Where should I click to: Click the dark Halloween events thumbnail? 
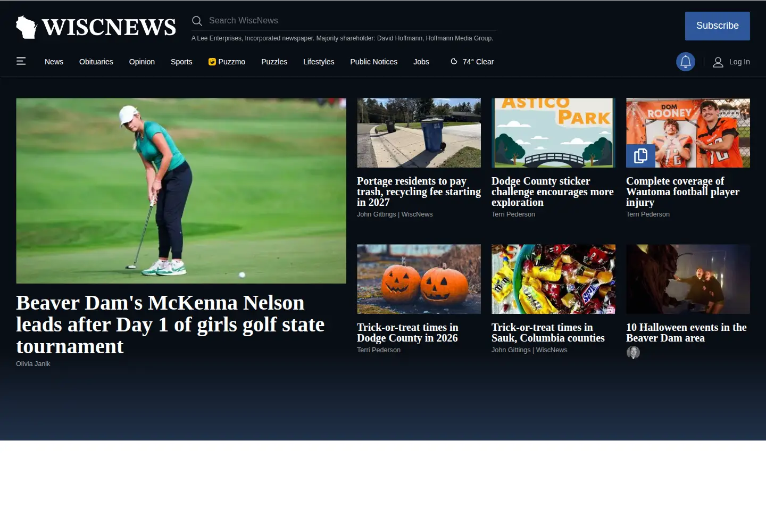[688, 279]
